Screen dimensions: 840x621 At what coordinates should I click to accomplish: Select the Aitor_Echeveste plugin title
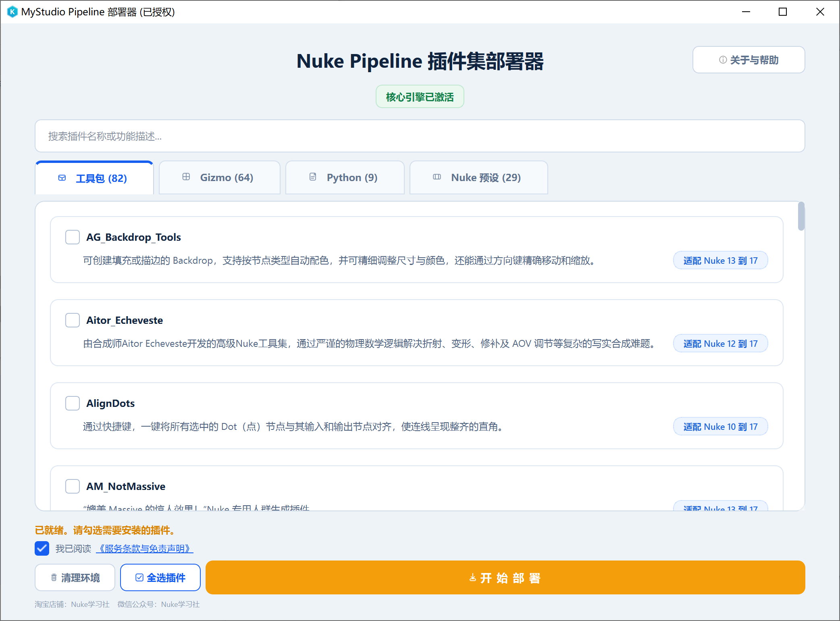(x=125, y=320)
